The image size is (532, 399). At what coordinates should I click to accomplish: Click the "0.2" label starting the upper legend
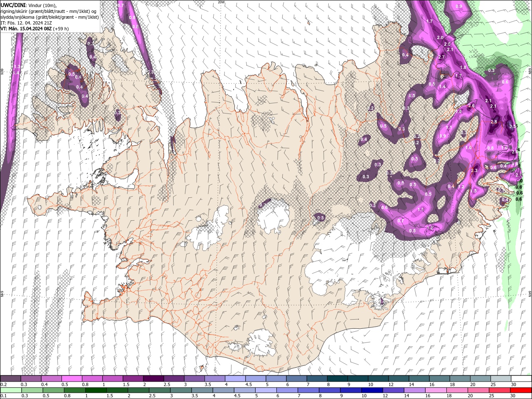tap(3, 384)
